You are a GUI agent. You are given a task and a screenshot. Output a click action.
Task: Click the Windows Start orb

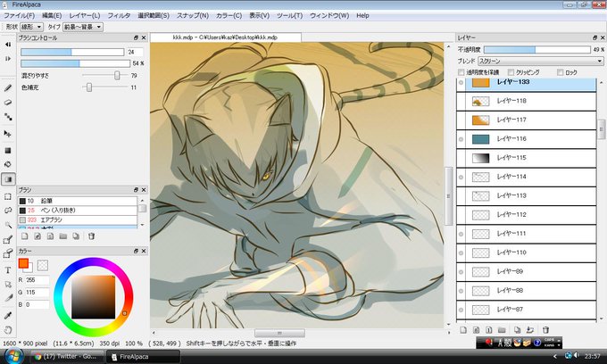point(14,355)
